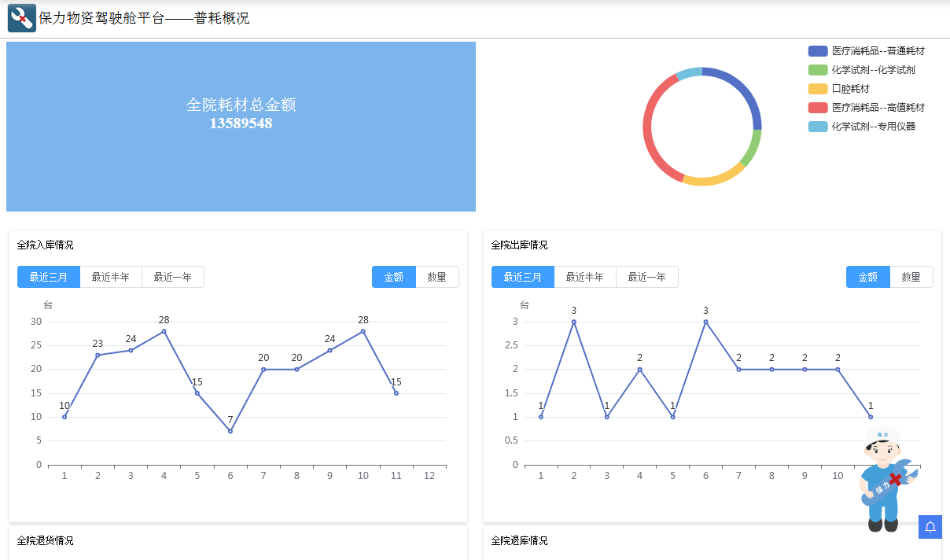Select 最近半年 in 全院出库情况 panel
950x560 pixels.
point(585,277)
